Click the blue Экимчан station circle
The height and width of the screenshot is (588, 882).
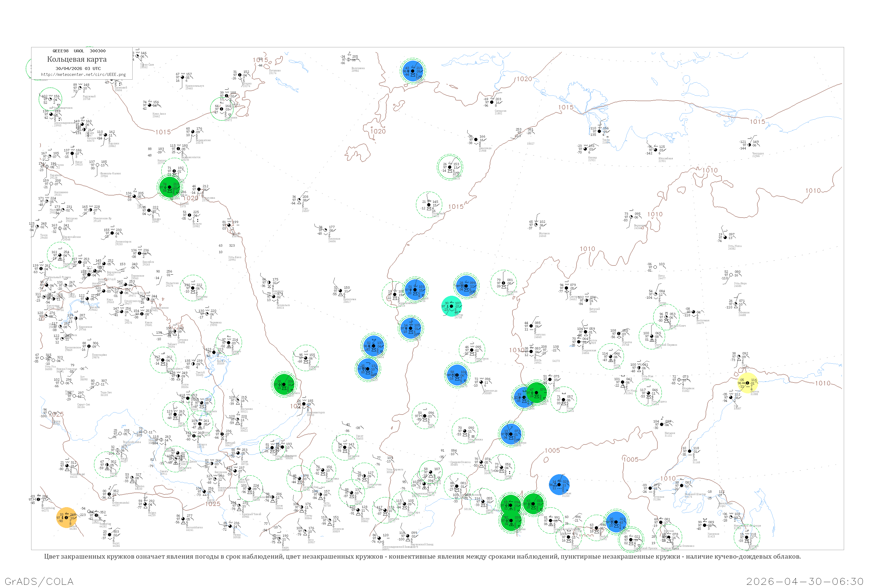[616, 522]
